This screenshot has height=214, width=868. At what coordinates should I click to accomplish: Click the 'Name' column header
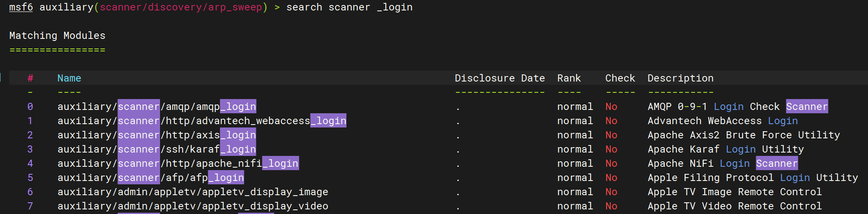pos(69,78)
